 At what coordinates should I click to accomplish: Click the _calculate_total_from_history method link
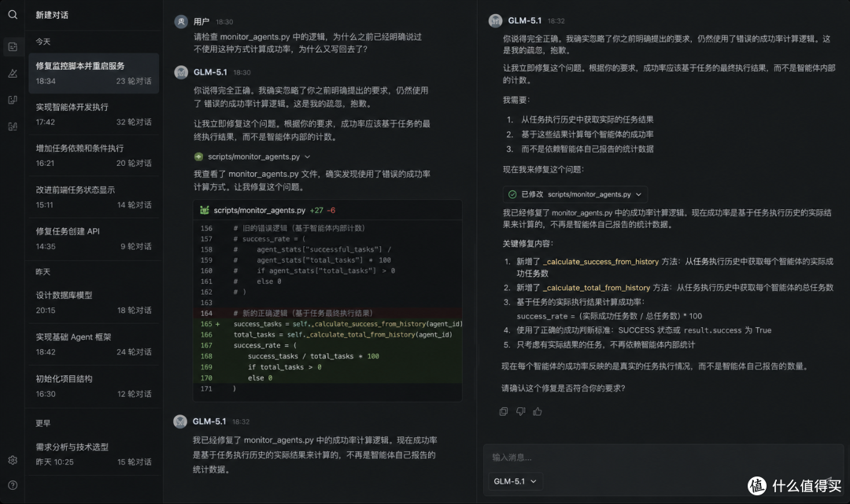click(x=597, y=288)
